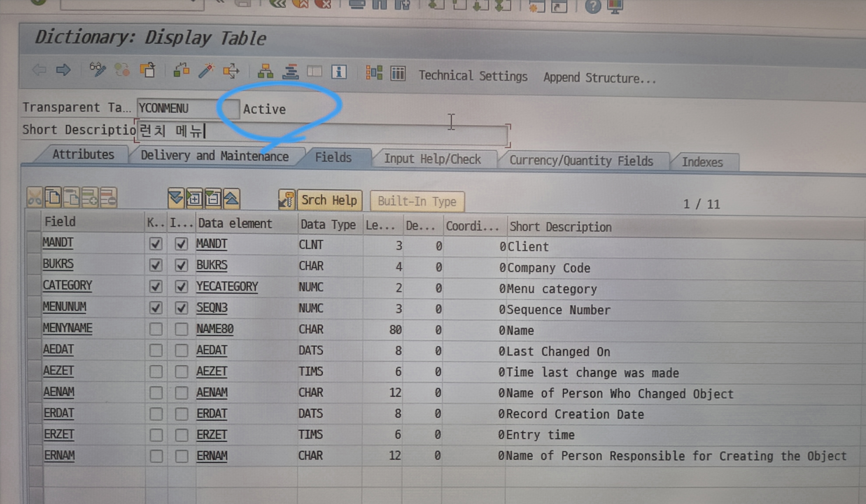The width and height of the screenshot is (866, 504).
Task: Click the AEZET field name
Action: click(58, 371)
